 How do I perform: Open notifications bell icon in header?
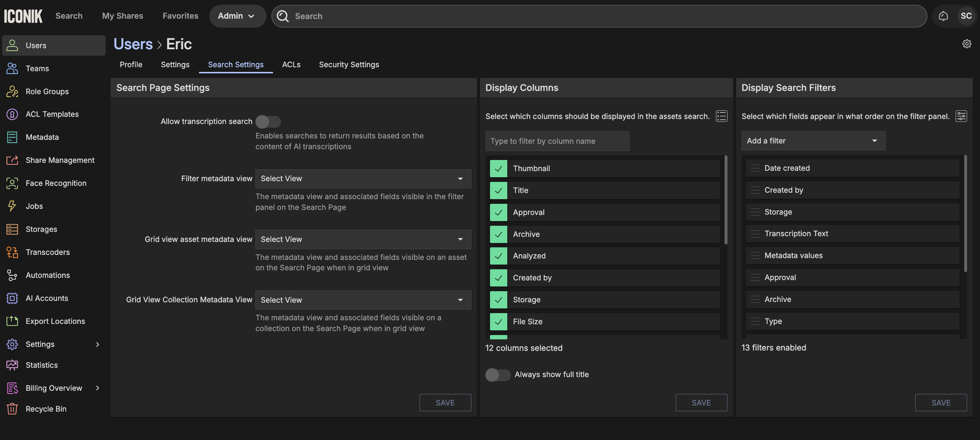[943, 16]
